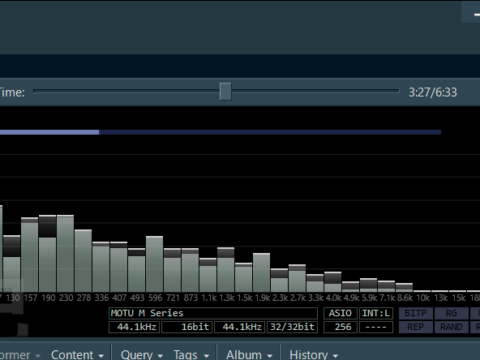Open the Album dropdown menu
480x360 pixels.
[249, 355]
